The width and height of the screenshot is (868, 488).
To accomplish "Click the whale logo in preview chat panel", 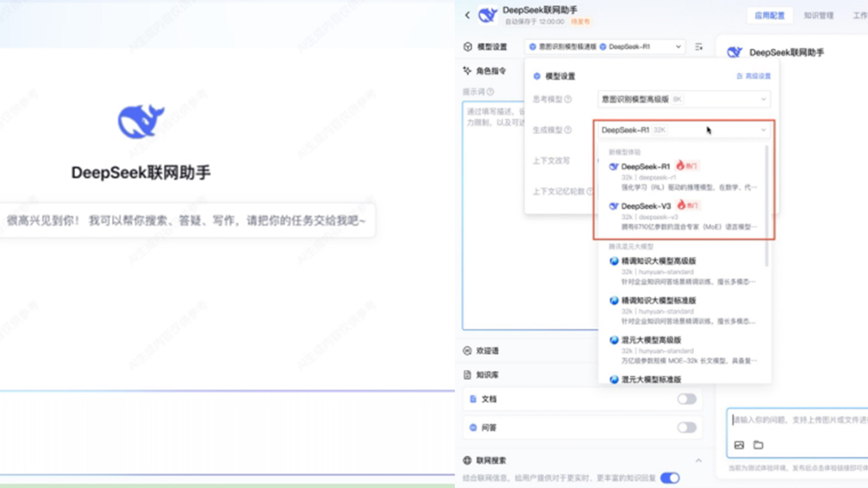I will click(734, 52).
